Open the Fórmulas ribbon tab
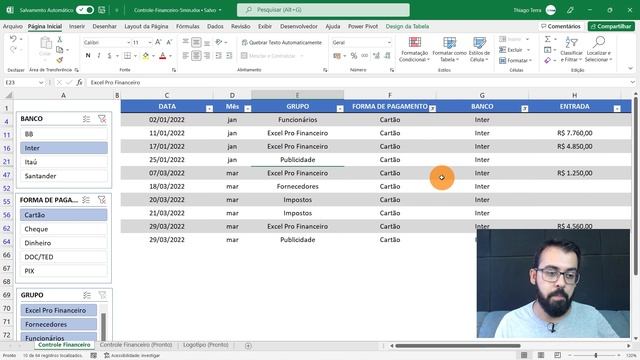 (x=188, y=26)
